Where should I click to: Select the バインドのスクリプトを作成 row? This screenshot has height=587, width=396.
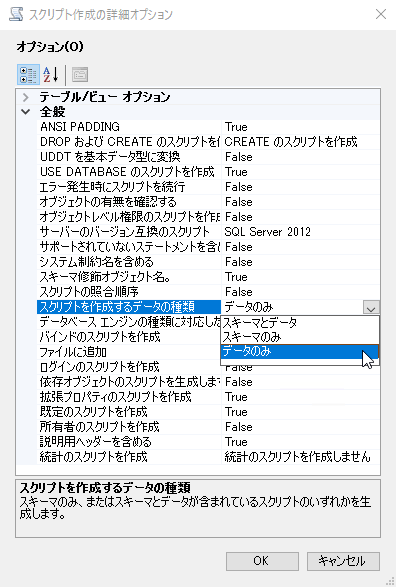pyautogui.click(x=128, y=337)
